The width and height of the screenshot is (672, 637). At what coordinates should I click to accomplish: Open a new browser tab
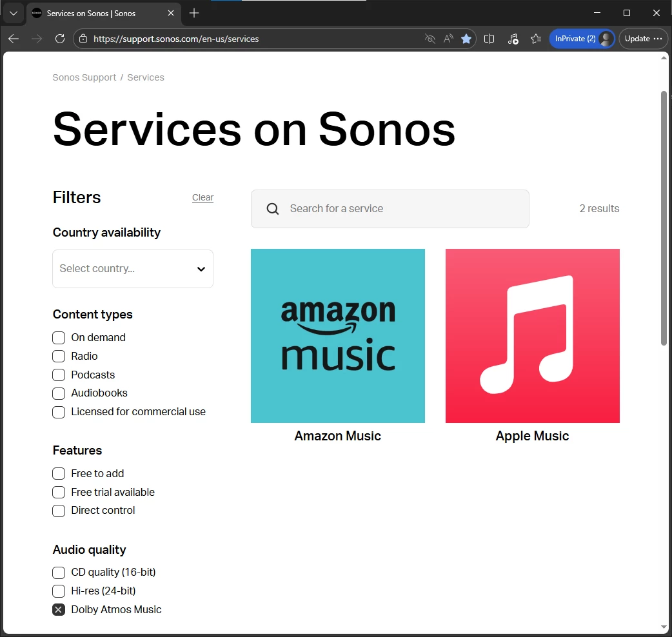tap(194, 13)
